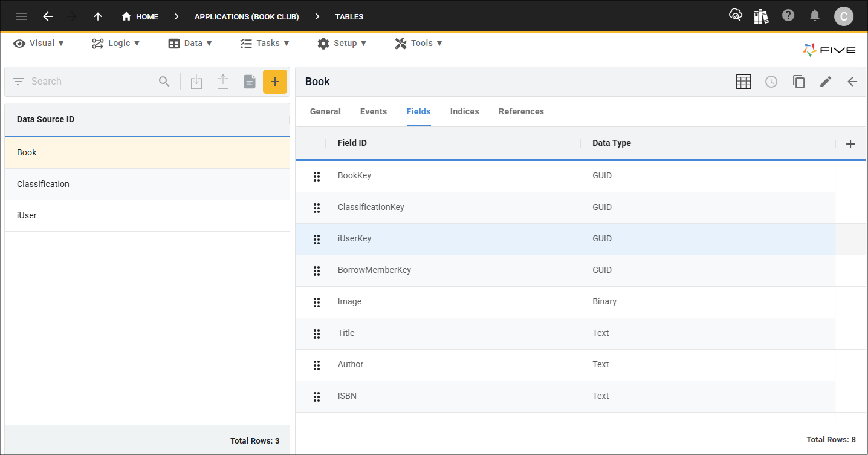Click the copy duplicate icon

tap(798, 82)
